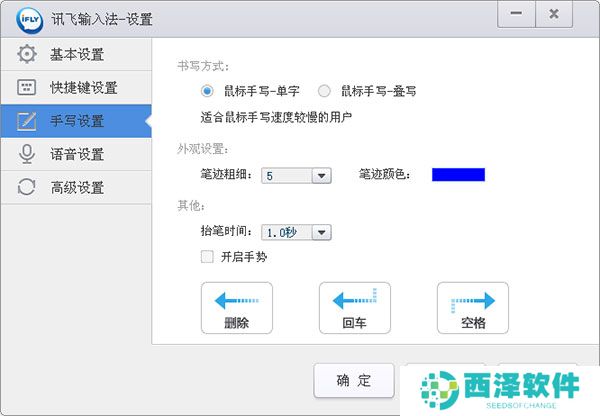Enable the 开启手势 checkbox
Screen dimensions: 600x416
[207, 256]
